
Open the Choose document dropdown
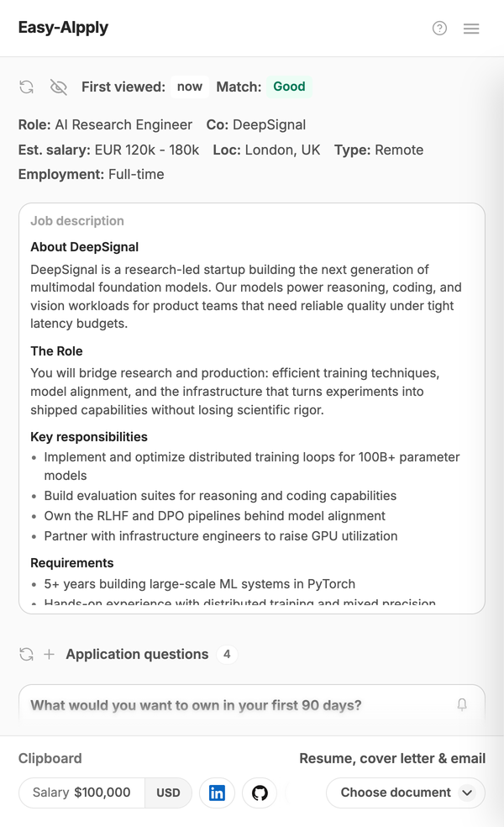(406, 793)
